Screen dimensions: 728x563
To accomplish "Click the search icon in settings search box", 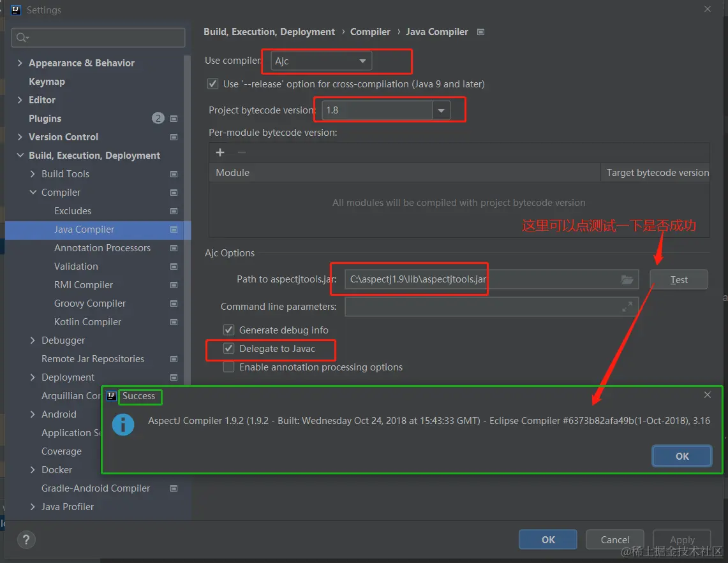I will click(22, 38).
